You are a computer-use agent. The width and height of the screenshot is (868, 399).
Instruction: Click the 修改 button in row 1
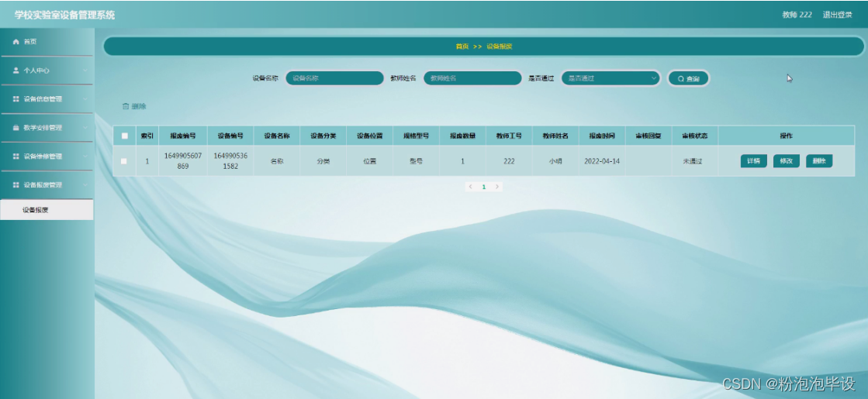[786, 161]
